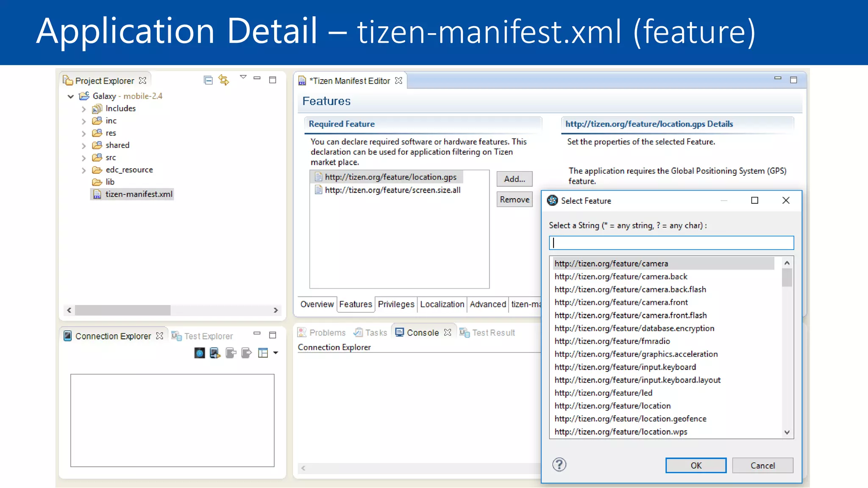Viewport: 868px width, 488px height.
Task: Click the Project Explorer tab icon
Action: point(68,80)
